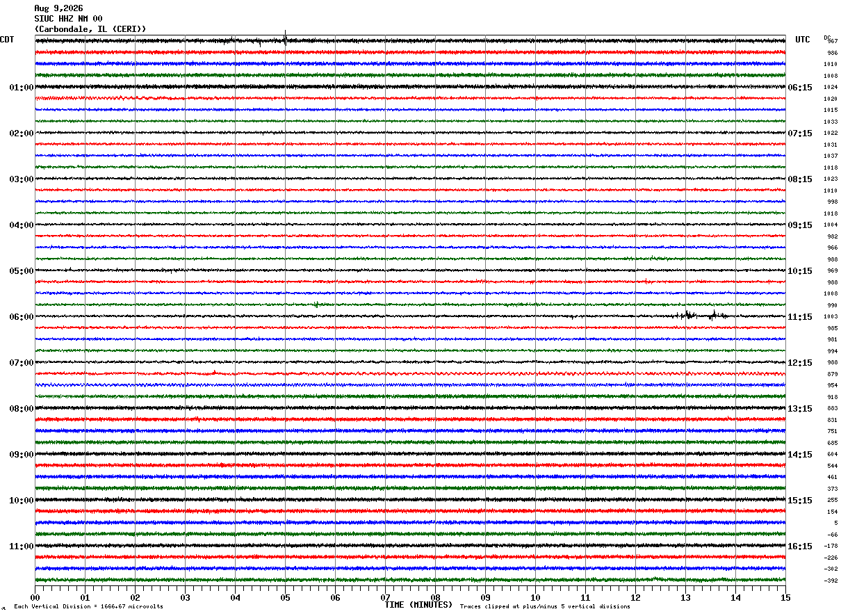
Task: Click the TIME (MINUTES) axis title
Action: click(x=418, y=605)
